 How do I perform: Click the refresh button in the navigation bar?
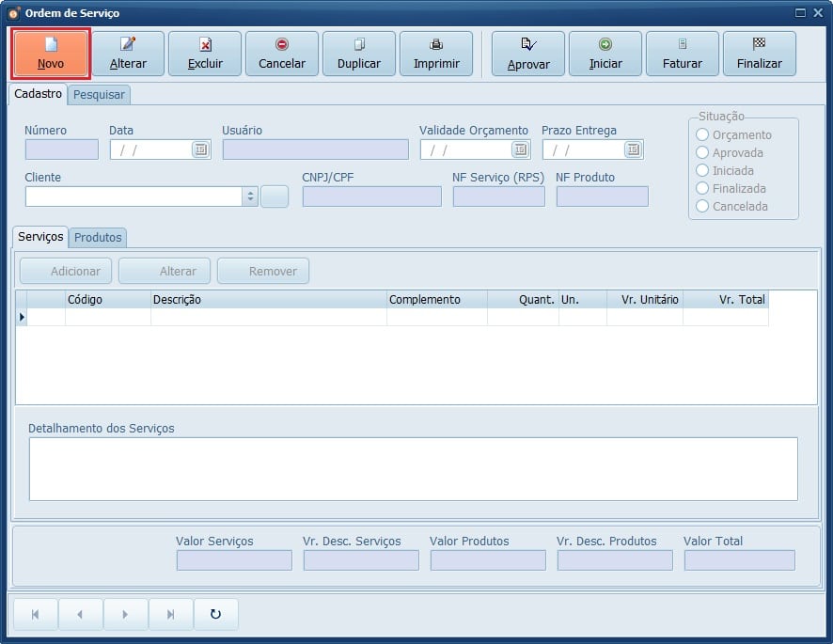(x=215, y=615)
